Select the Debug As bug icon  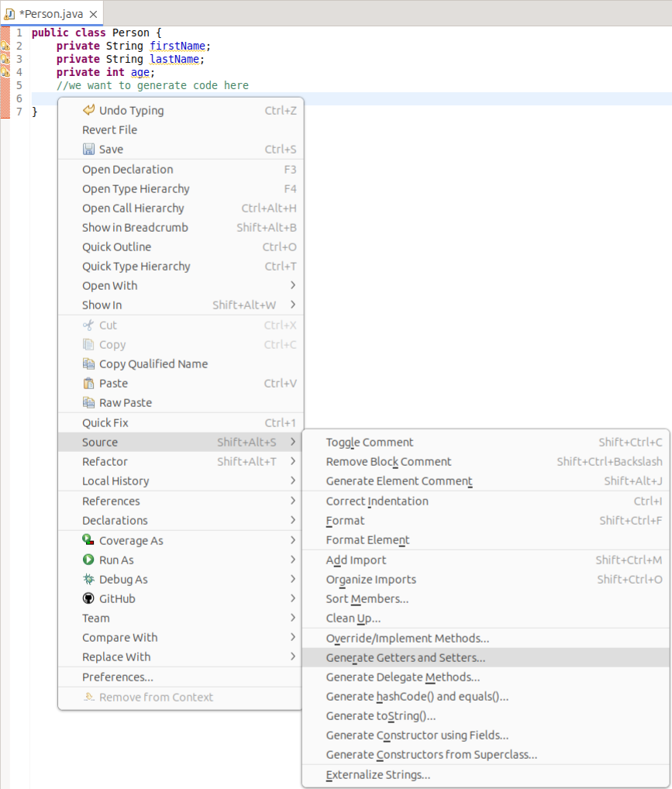click(88, 579)
